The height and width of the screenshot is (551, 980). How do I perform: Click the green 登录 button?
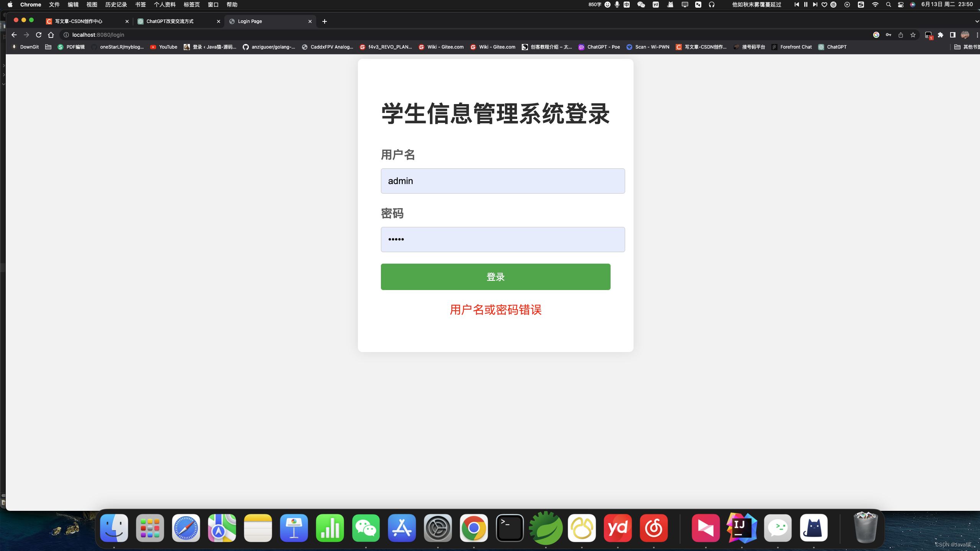[495, 277]
